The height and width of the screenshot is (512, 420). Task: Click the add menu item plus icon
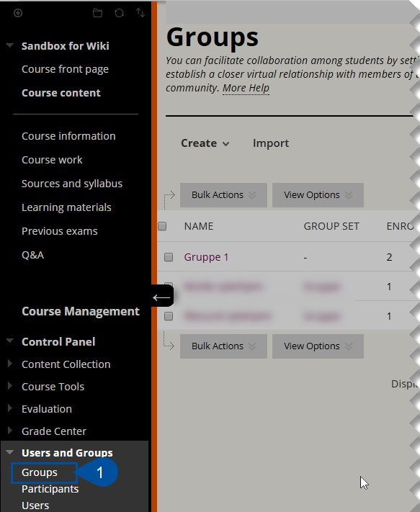18,13
